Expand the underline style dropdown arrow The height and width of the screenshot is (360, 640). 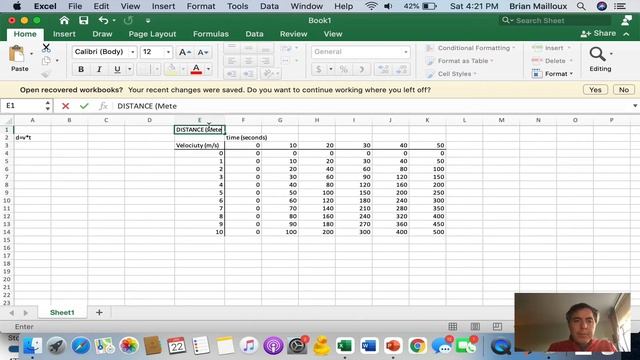(x=130, y=69)
